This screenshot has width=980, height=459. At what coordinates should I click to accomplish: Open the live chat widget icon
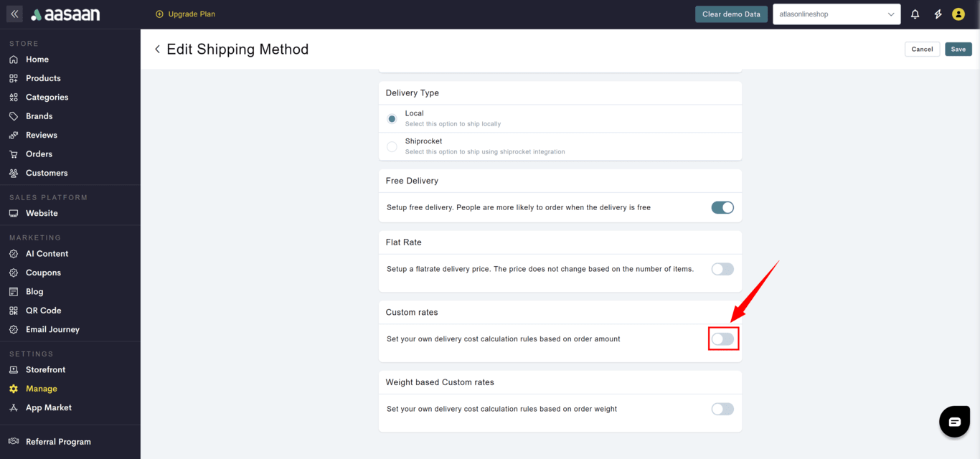tap(954, 422)
